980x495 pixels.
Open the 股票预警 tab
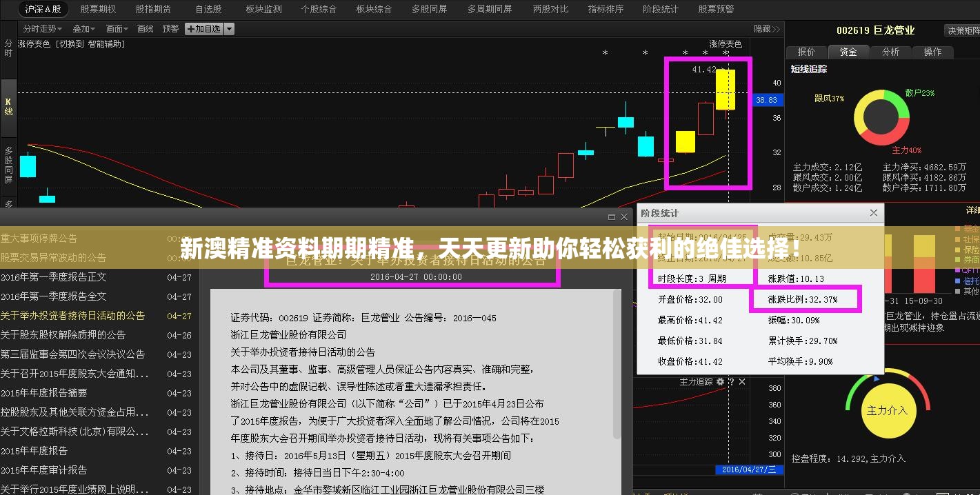point(716,9)
